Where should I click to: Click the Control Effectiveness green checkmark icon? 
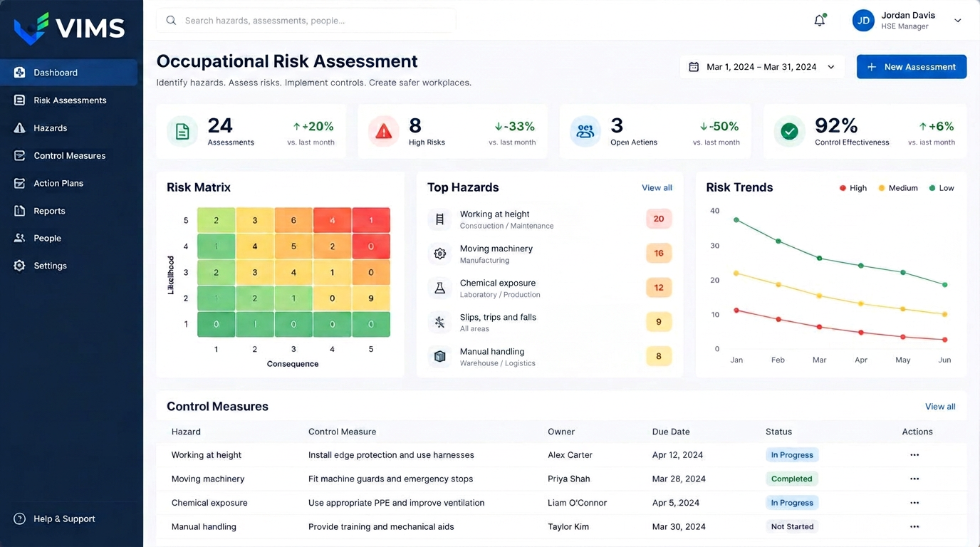[789, 132]
